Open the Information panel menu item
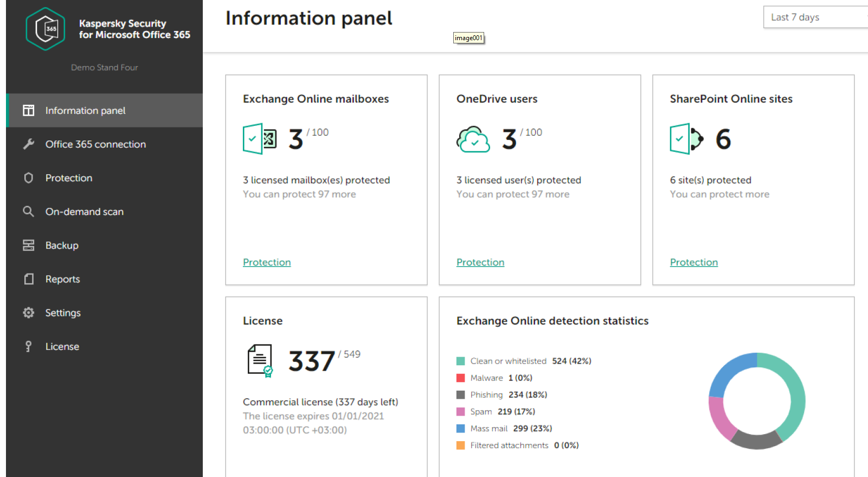The image size is (868, 477). 105,111
